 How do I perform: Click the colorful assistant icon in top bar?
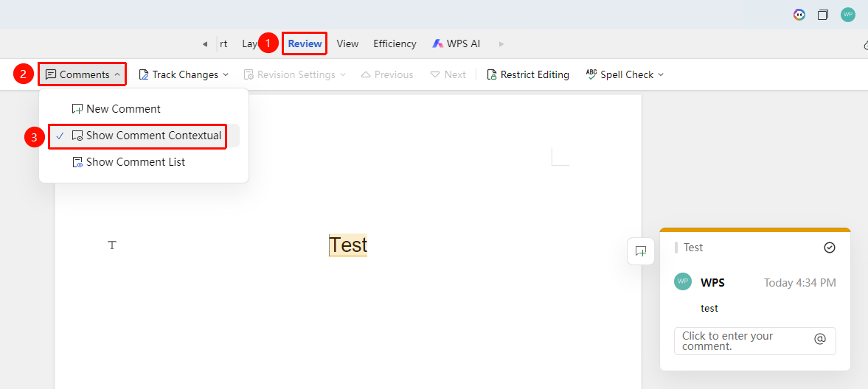coord(799,15)
